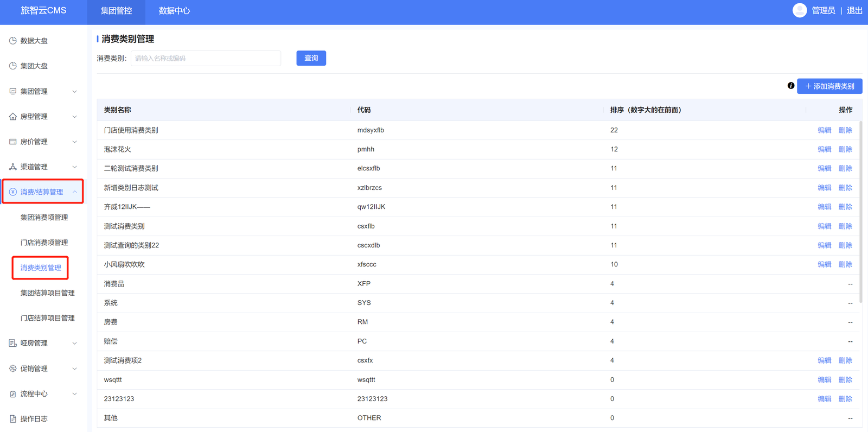
Task: Expand the 渠道管理 menu chevron
Action: (75, 167)
